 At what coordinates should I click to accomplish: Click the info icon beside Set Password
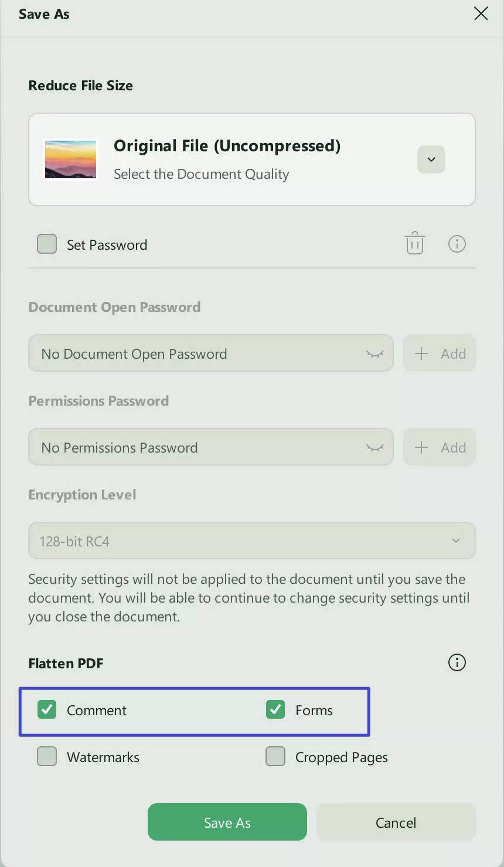(x=457, y=243)
